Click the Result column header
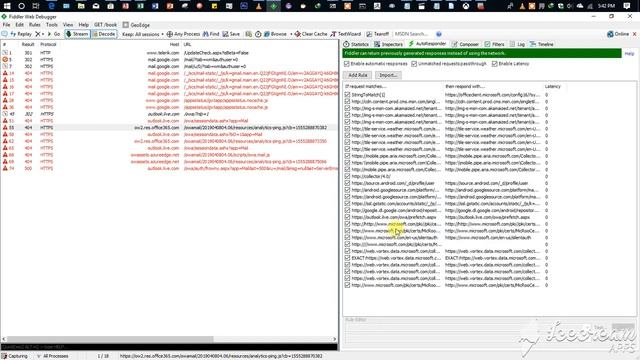This screenshot has height=360, width=640. 28,44
